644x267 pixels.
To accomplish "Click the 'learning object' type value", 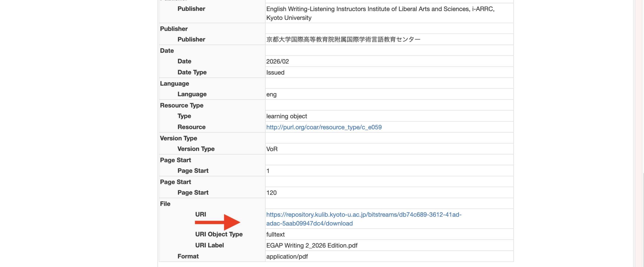I will click(287, 116).
